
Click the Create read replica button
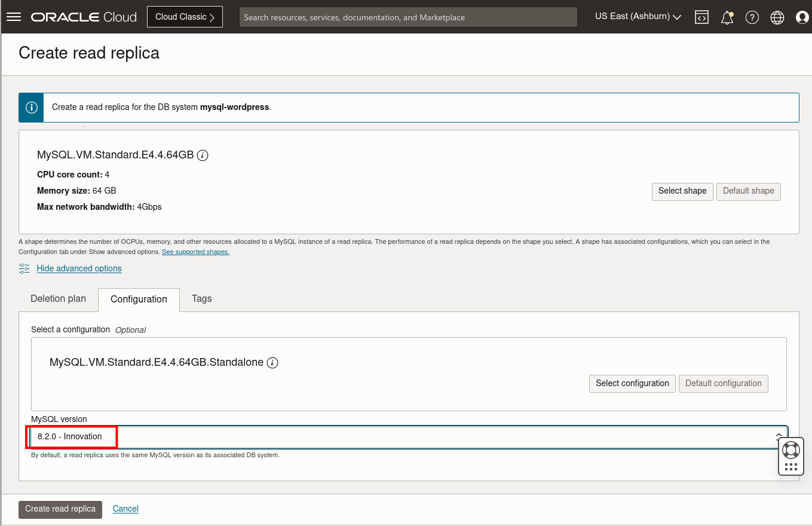tap(60, 509)
